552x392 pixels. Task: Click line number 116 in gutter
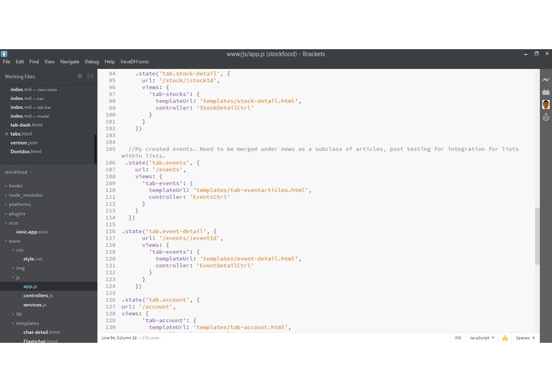pos(110,232)
